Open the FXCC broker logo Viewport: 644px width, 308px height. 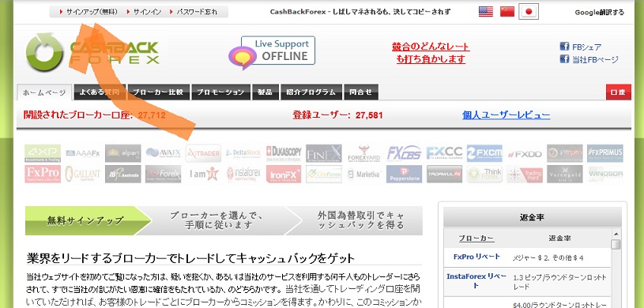444,153
